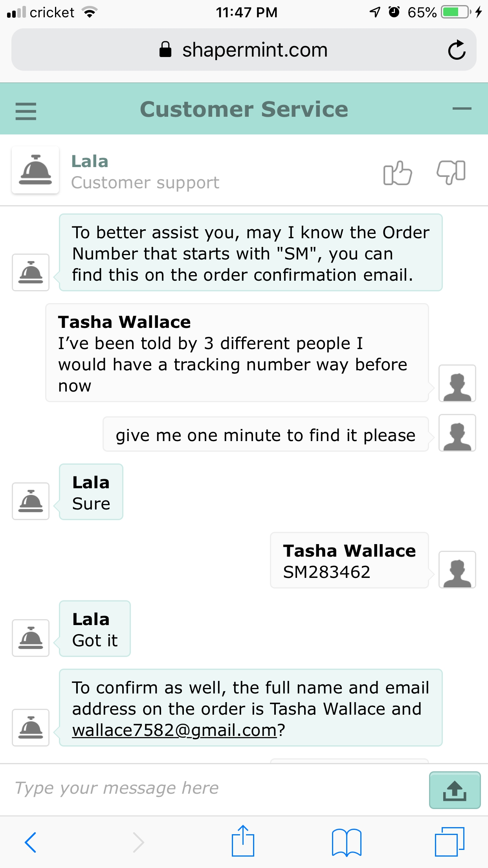Rate Lala with thumbs up
This screenshot has width=488, height=868.
pos(398,173)
